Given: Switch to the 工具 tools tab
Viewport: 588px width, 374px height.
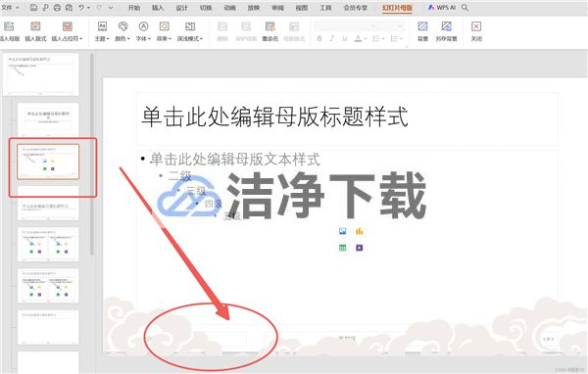Looking at the screenshot, I should (325, 8).
